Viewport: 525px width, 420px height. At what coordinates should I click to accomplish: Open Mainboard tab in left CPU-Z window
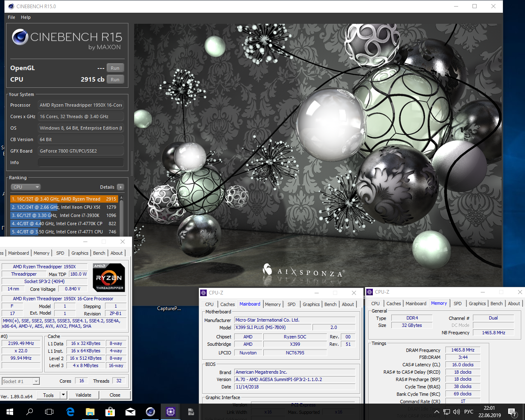tap(18, 253)
